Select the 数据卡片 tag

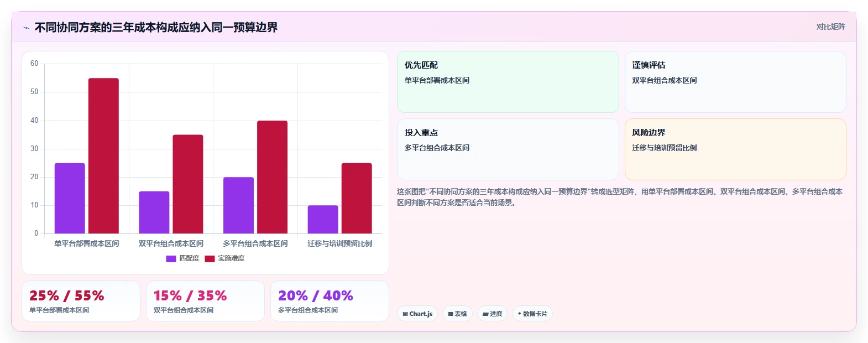(x=532, y=314)
